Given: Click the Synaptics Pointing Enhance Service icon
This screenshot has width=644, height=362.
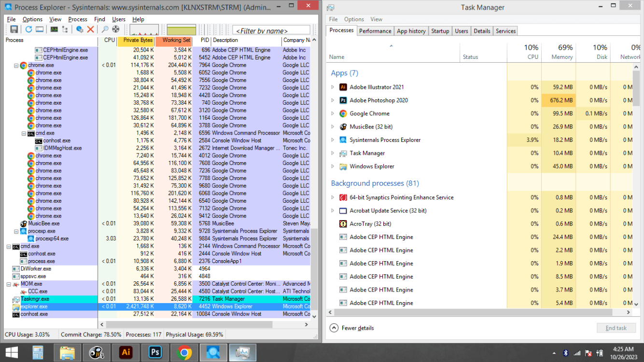Looking at the screenshot, I should [343, 197].
